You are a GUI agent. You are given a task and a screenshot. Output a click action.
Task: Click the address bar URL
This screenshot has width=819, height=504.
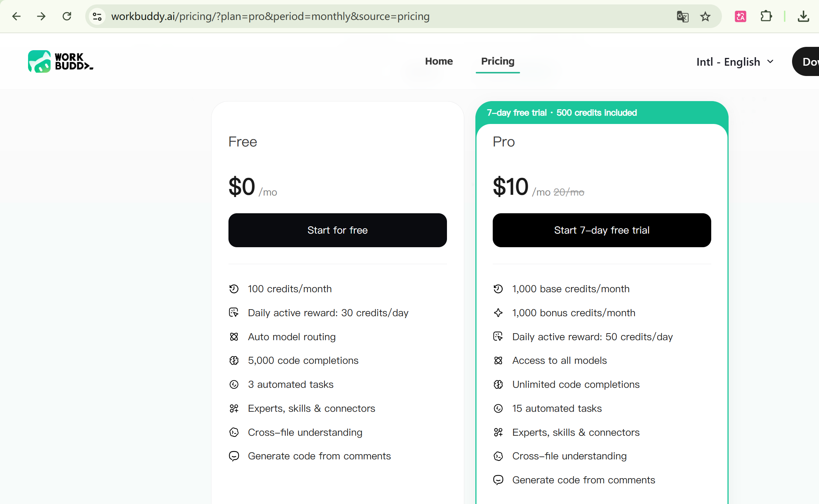click(270, 16)
